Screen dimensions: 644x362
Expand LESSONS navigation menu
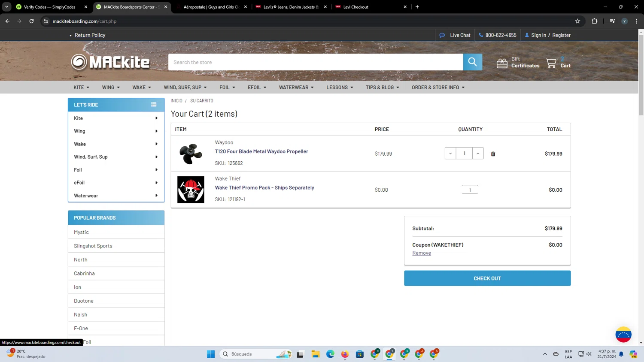click(x=340, y=87)
